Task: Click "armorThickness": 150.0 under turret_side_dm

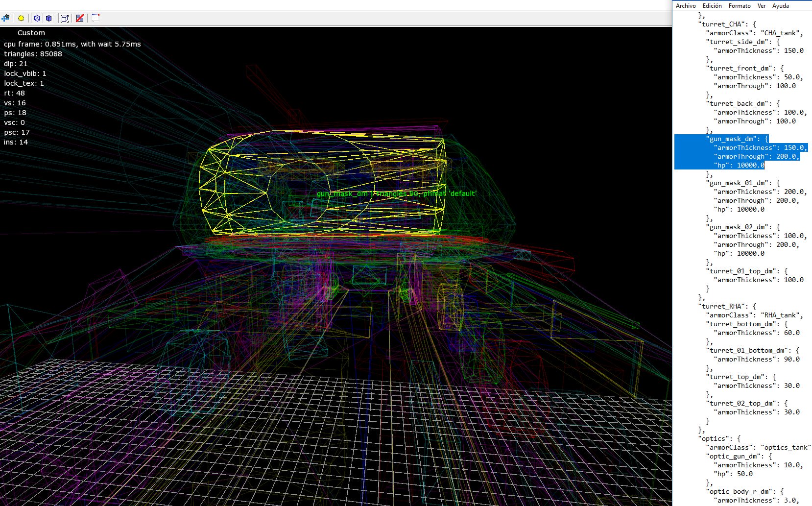Action: point(759,50)
